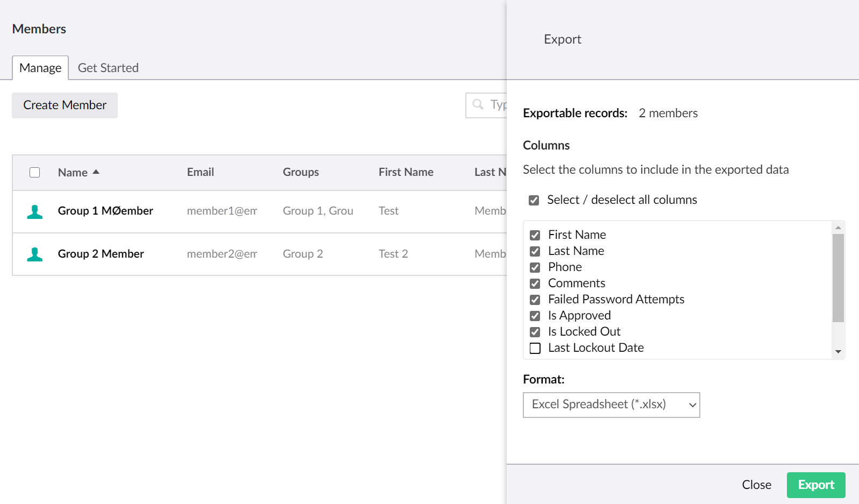Uncheck the Comments column checkbox
The width and height of the screenshot is (859, 504).
point(535,283)
